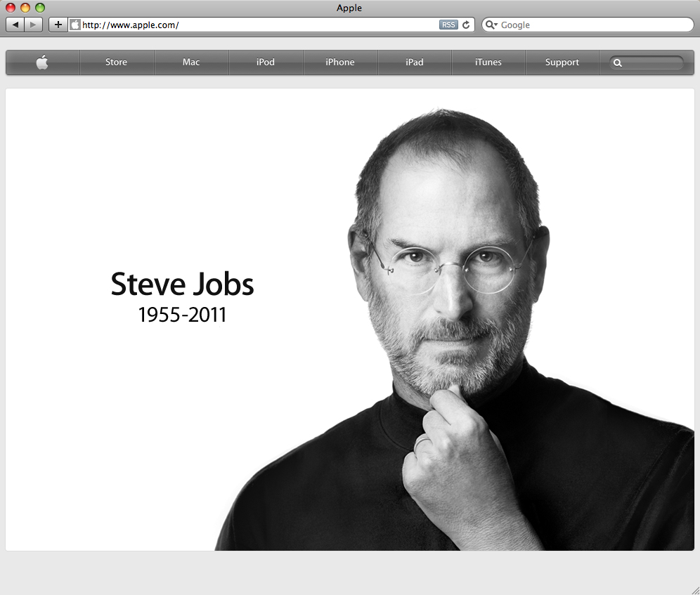Go back with the Safari back arrow
Viewport: 700px width, 595px height.
tap(15, 25)
